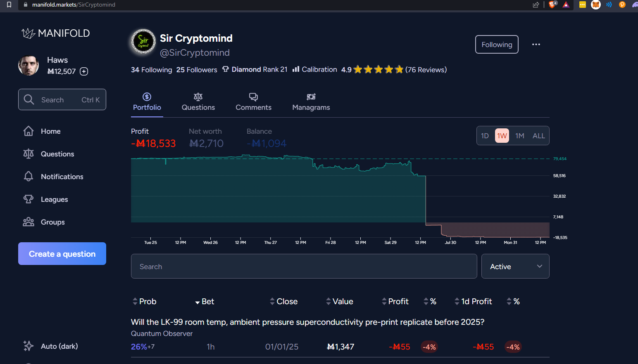Go to Home in sidebar

click(62, 131)
